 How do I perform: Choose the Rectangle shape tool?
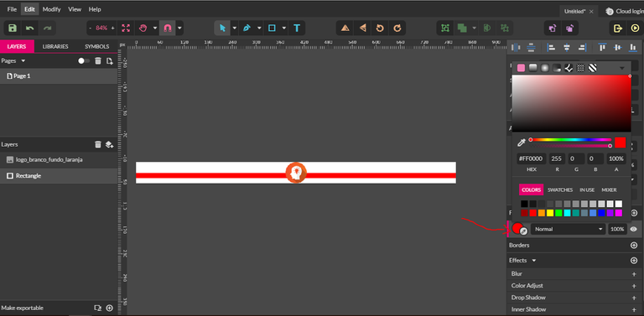[x=272, y=28]
